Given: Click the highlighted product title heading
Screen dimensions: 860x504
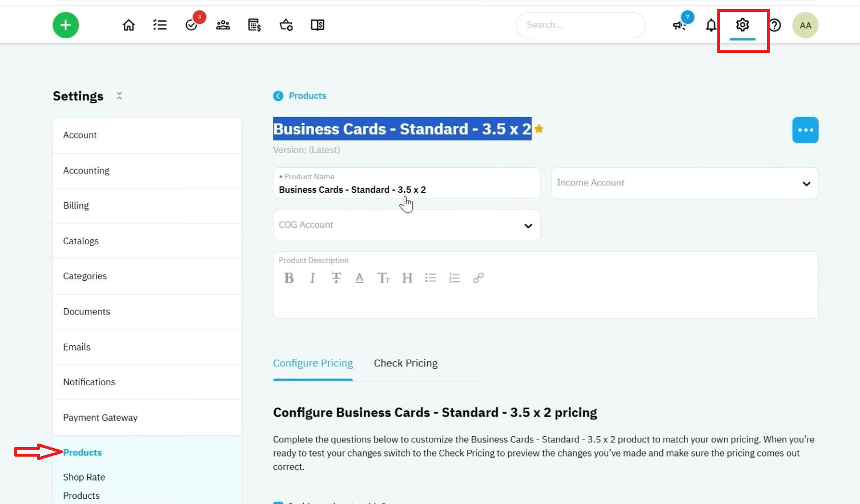Looking at the screenshot, I should click(402, 129).
